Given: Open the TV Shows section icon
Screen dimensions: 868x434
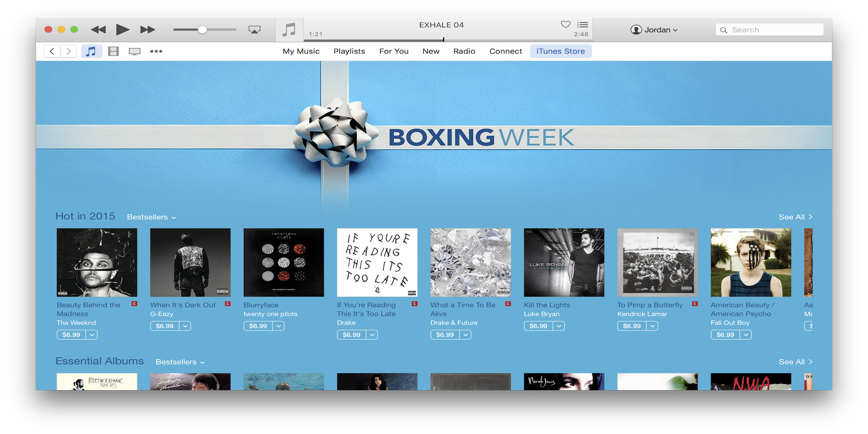Looking at the screenshot, I should [135, 51].
